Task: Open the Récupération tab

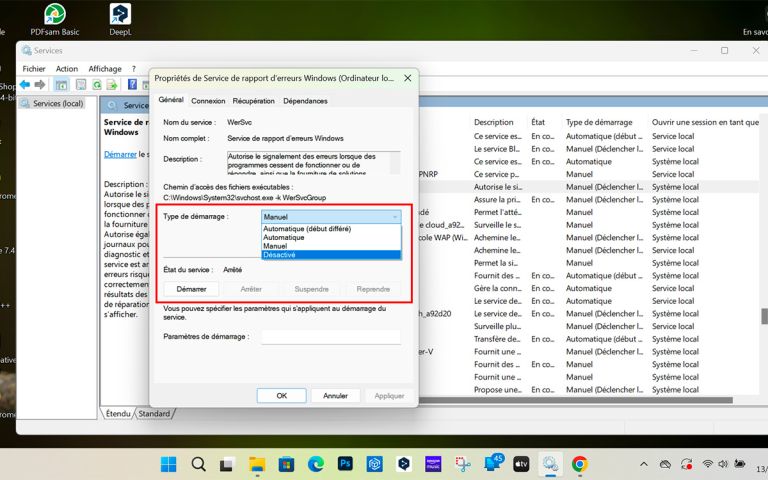Action: (254, 101)
